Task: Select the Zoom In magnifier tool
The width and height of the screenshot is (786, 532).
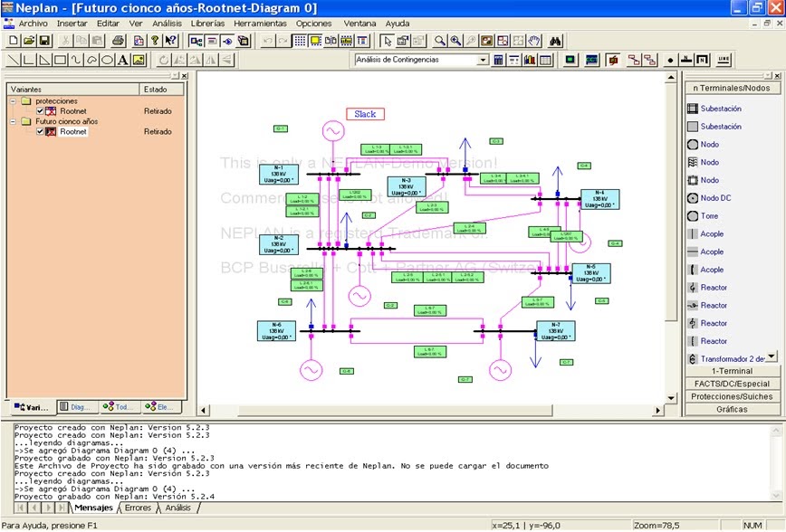Action: pos(455,40)
